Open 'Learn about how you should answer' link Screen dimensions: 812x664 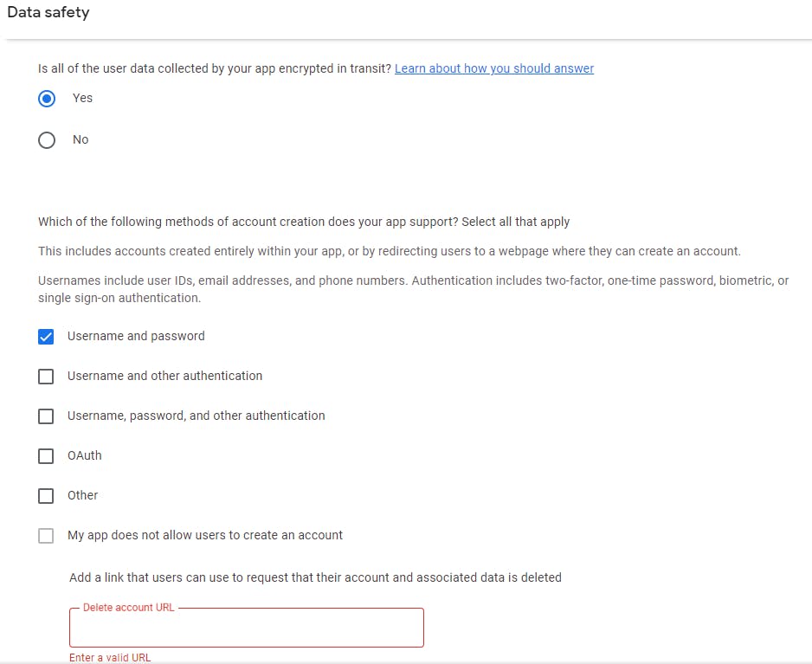click(493, 68)
